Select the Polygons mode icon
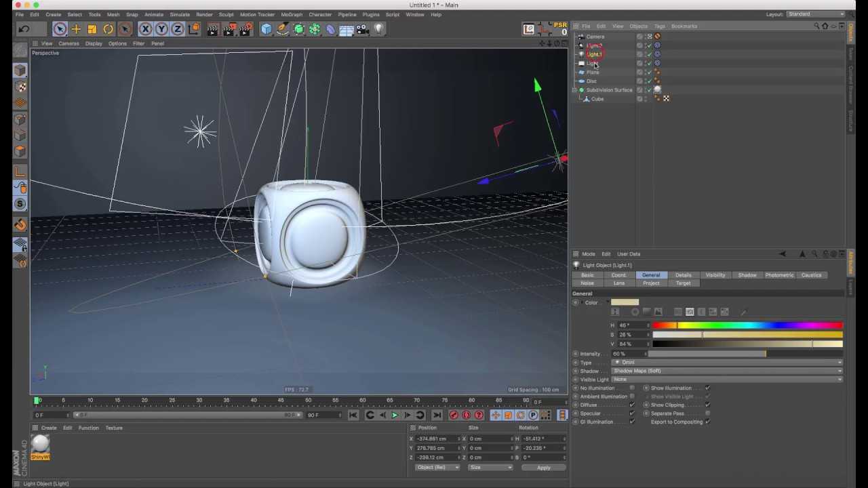The height and width of the screenshot is (488, 868). click(x=20, y=151)
